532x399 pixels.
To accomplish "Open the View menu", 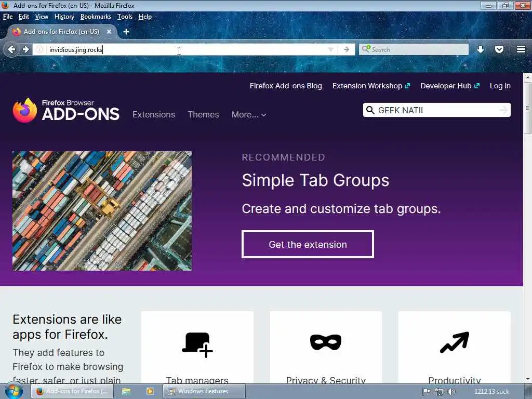I will tap(42, 17).
